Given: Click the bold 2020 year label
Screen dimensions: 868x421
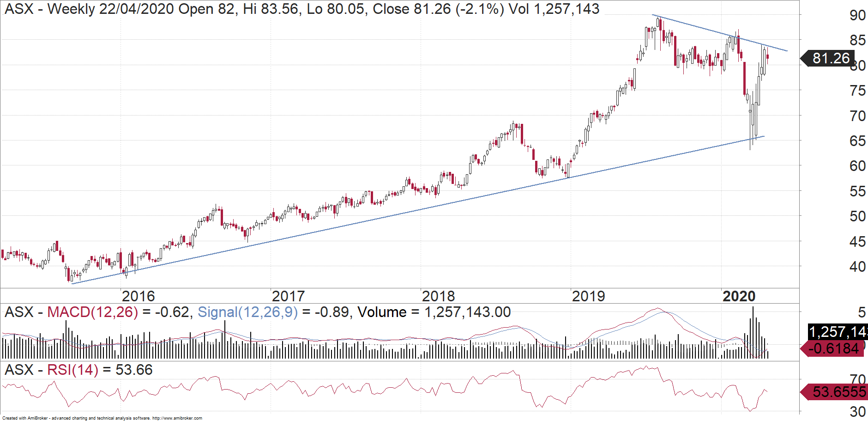Looking at the screenshot, I should point(739,296).
